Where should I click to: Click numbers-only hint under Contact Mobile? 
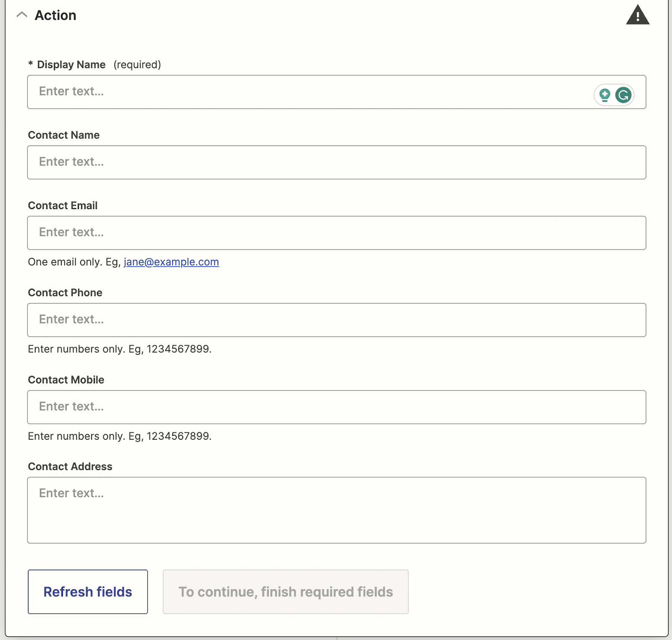(120, 436)
